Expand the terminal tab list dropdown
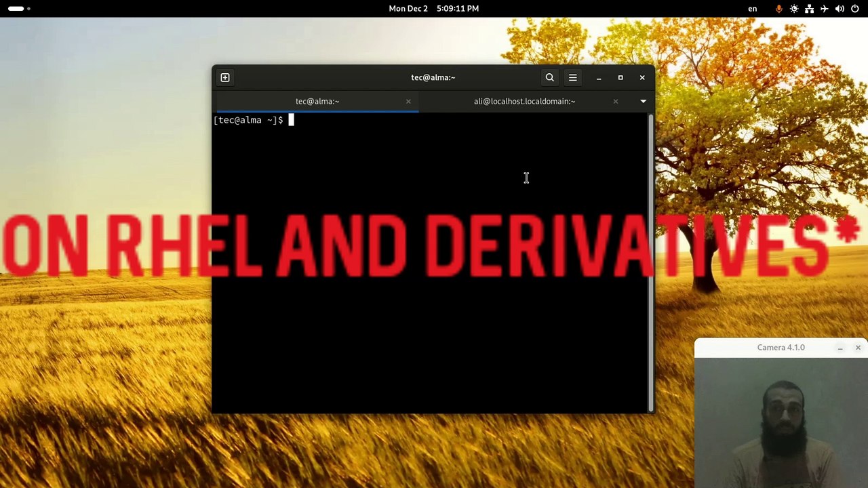Image resolution: width=868 pixels, height=488 pixels. (643, 101)
